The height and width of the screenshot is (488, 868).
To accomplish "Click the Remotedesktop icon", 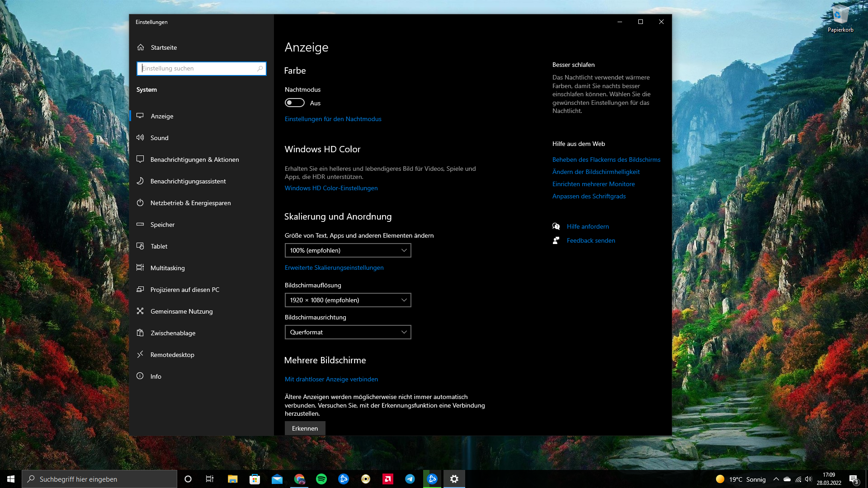I will coord(140,355).
